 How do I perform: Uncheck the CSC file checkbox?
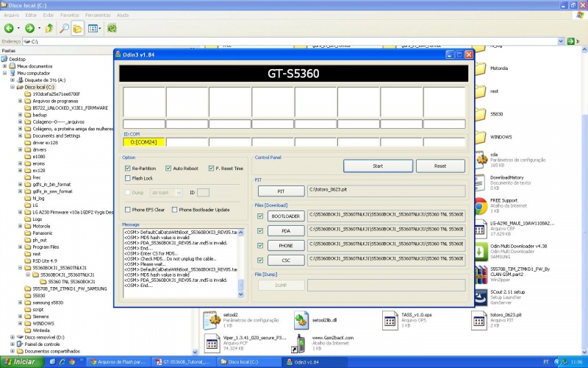click(x=260, y=260)
